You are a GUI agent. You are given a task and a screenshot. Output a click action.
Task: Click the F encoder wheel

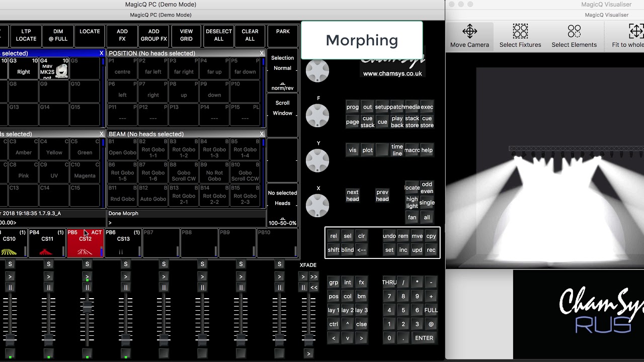[x=317, y=116]
